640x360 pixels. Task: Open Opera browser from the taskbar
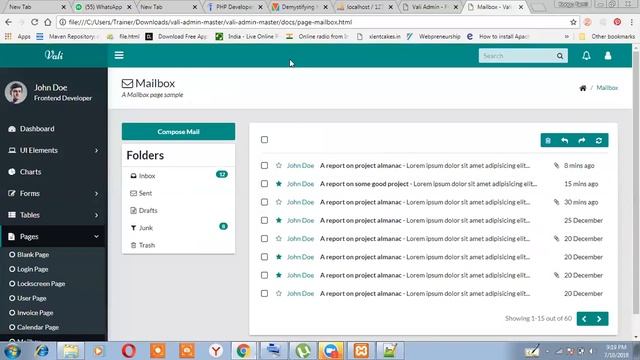[x=129, y=351]
